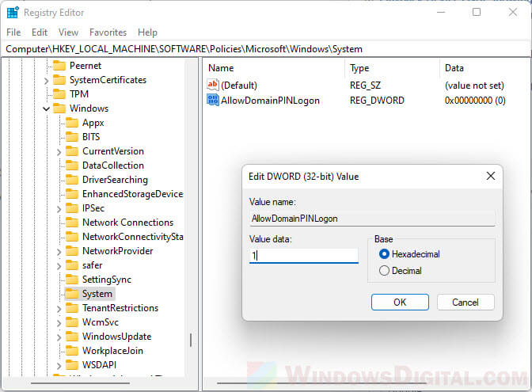532x392 pixels.
Task: Open the Edit menu
Action: 40,32
